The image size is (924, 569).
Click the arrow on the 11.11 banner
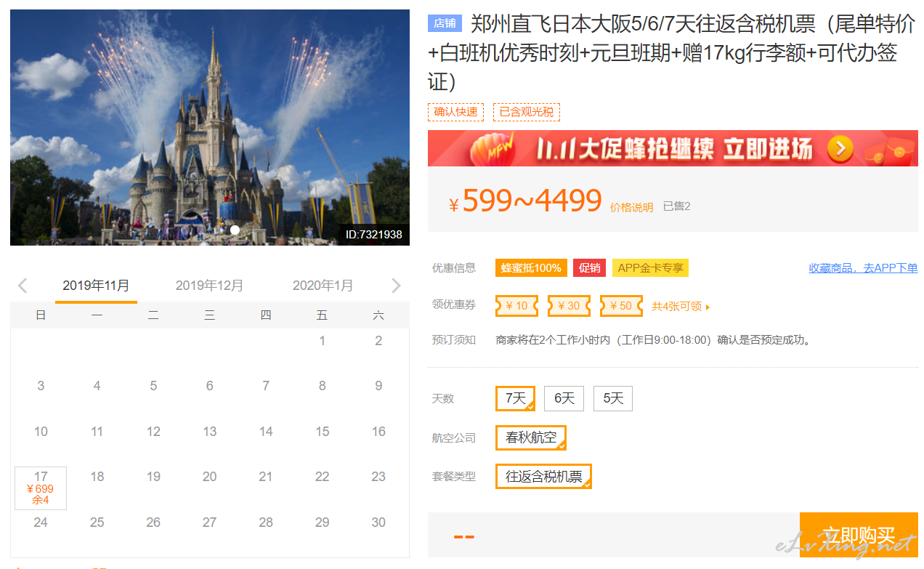(x=840, y=149)
